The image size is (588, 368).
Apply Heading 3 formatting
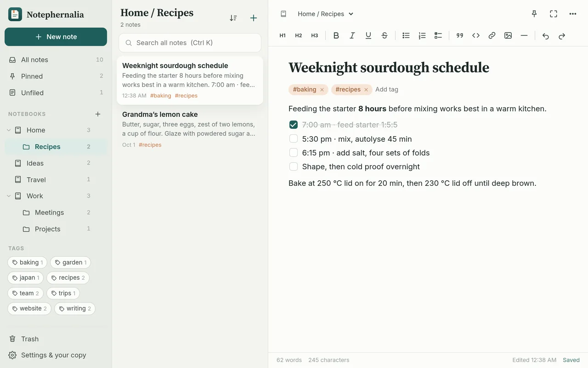point(315,35)
